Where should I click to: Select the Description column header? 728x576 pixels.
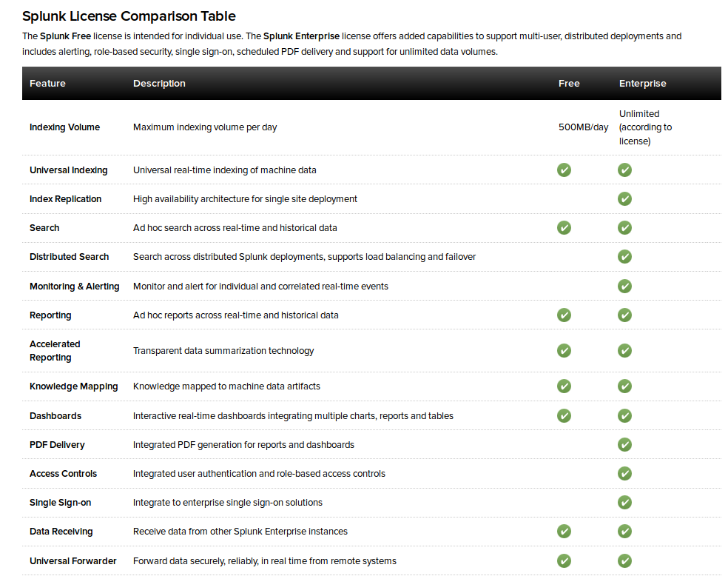pyautogui.click(x=159, y=83)
